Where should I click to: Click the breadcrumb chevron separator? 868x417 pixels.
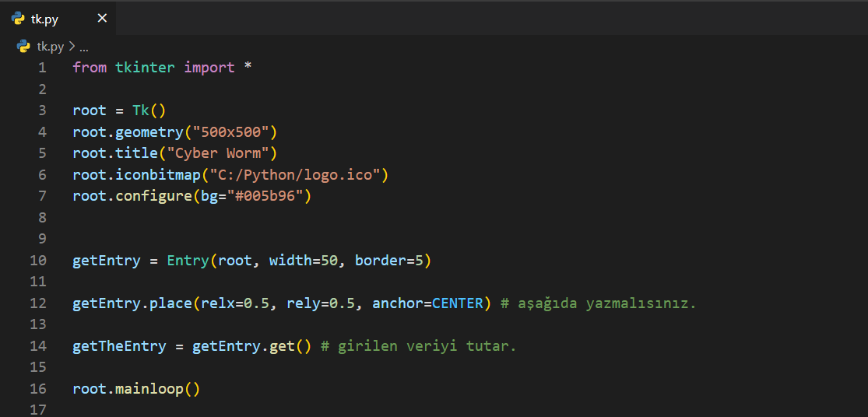point(72,47)
